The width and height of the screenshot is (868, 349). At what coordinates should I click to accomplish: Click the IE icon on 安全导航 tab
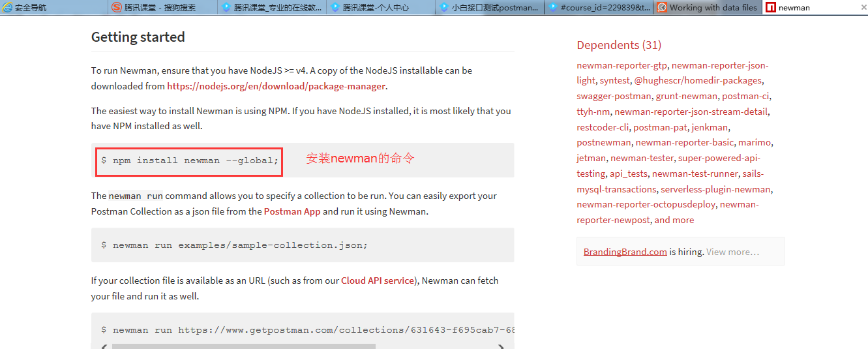[x=8, y=7]
